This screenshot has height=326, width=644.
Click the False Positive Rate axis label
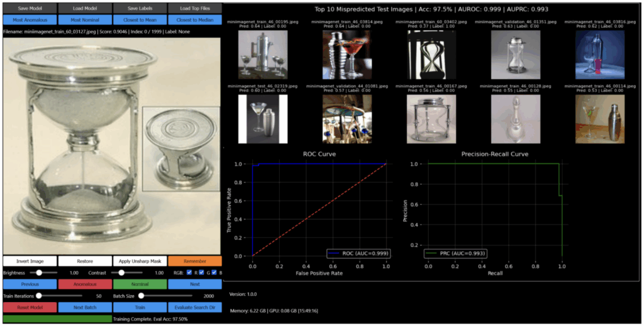click(319, 273)
